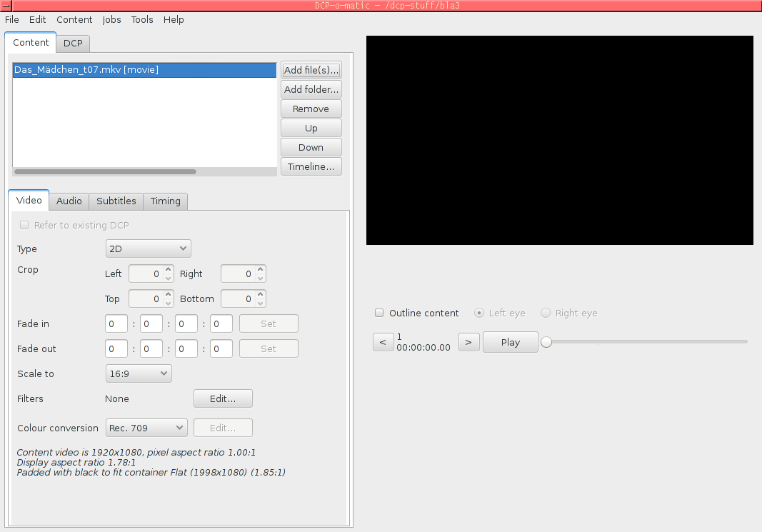Screen dimensions: 762x532
Task: Increase Right crop with up arrow
Action: coord(261,269)
